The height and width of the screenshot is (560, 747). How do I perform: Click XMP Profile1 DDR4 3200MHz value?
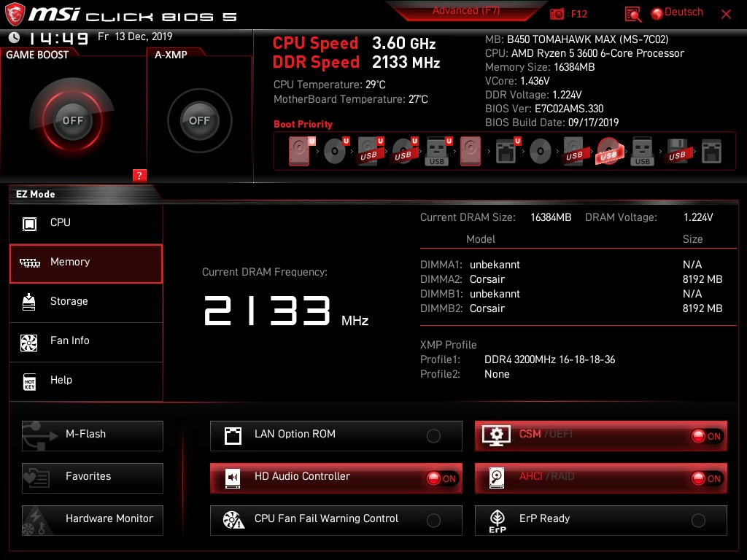click(x=550, y=359)
